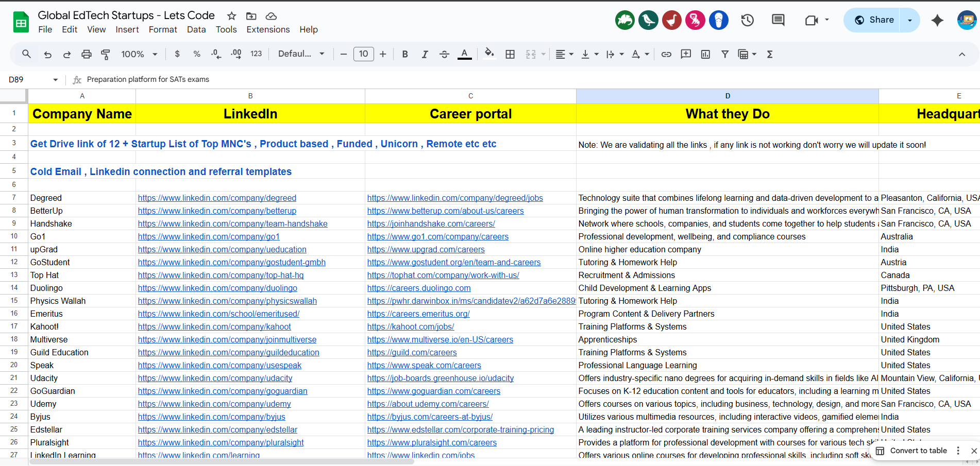Click Convert to table

tap(912, 451)
